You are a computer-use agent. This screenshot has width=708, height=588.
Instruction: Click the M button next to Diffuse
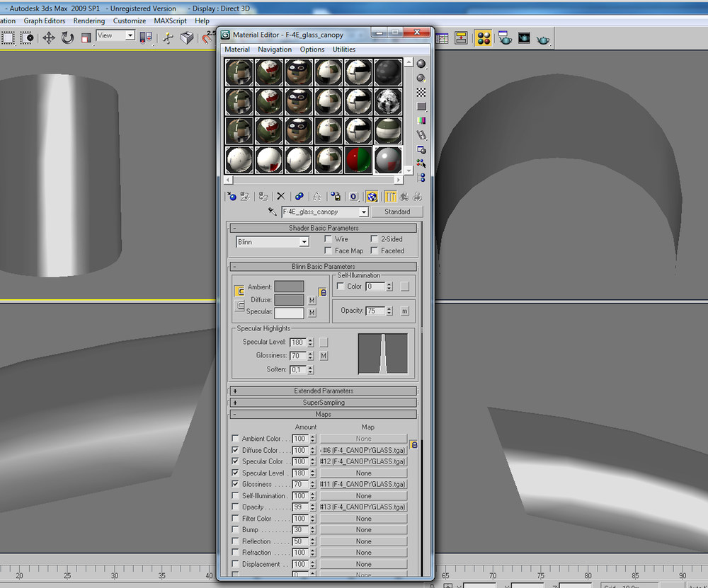(x=312, y=300)
